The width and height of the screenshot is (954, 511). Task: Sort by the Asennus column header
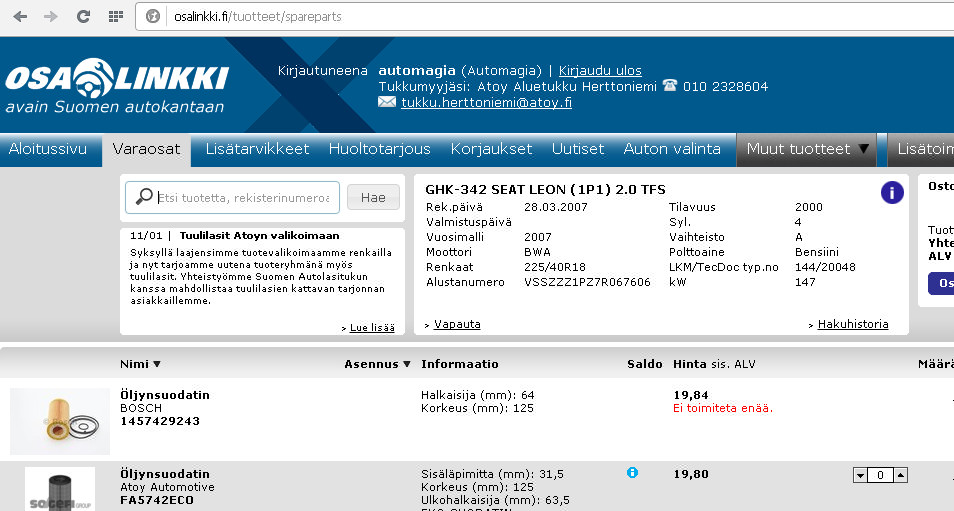[377, 364]
